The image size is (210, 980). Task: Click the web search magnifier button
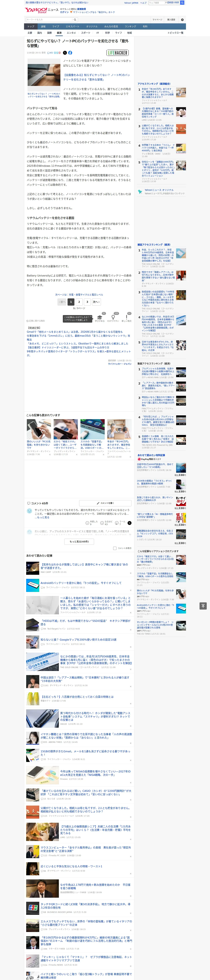click(182, 3)
